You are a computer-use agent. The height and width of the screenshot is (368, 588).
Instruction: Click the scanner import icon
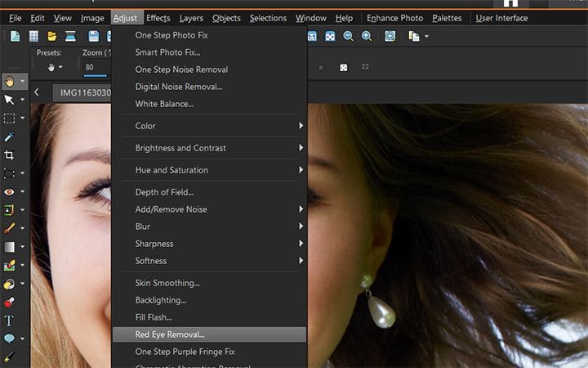click(x=70, y=37)
